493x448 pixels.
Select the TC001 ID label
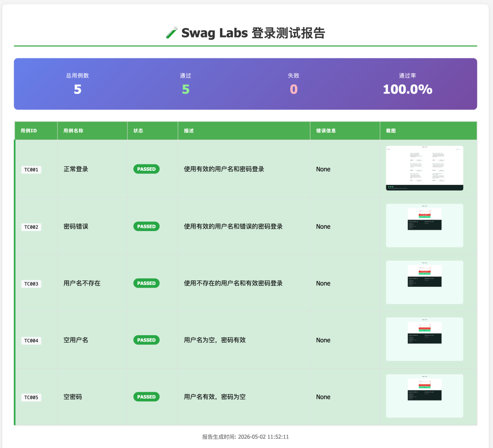(x=31, y=169)
